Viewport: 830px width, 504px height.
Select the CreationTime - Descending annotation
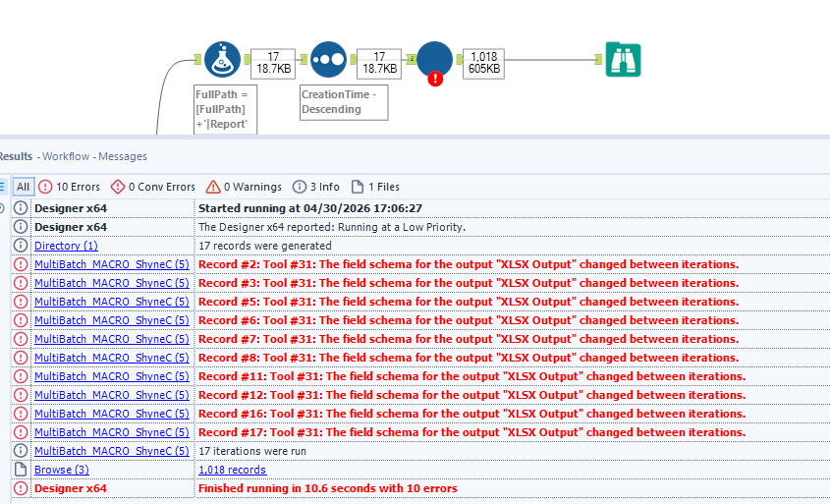[344, 102]
